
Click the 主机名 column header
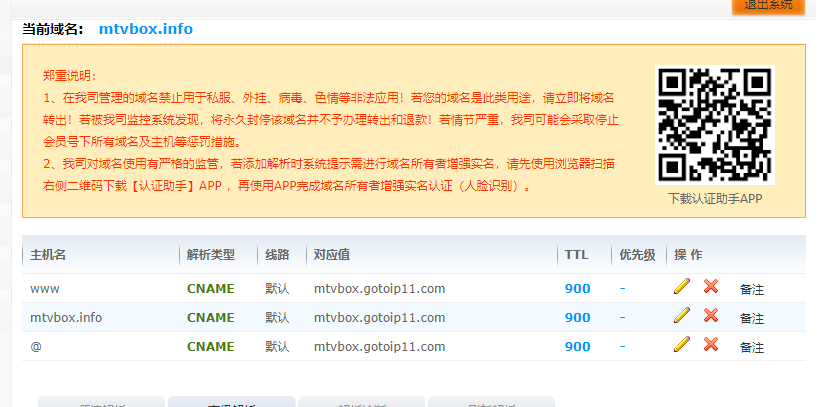pos(48,255)
